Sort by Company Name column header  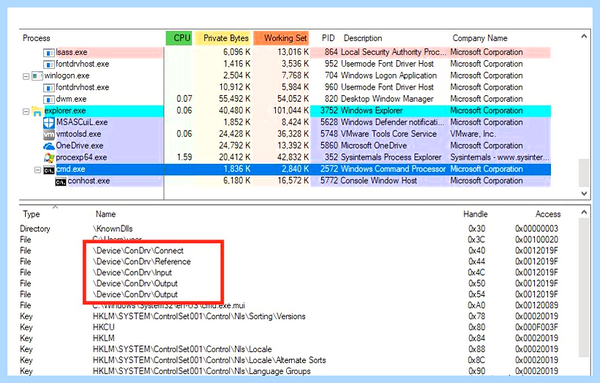[x=480, y=38]
